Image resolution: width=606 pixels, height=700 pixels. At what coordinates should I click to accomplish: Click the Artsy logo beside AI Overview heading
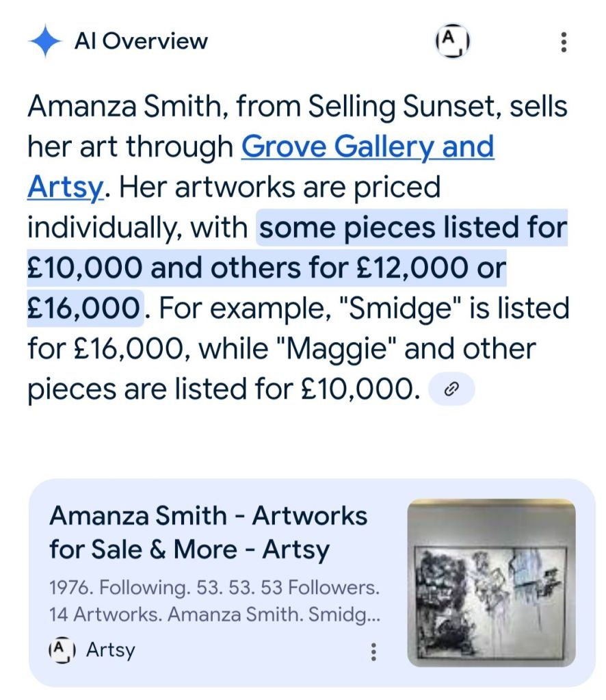(x=452, y=42)
